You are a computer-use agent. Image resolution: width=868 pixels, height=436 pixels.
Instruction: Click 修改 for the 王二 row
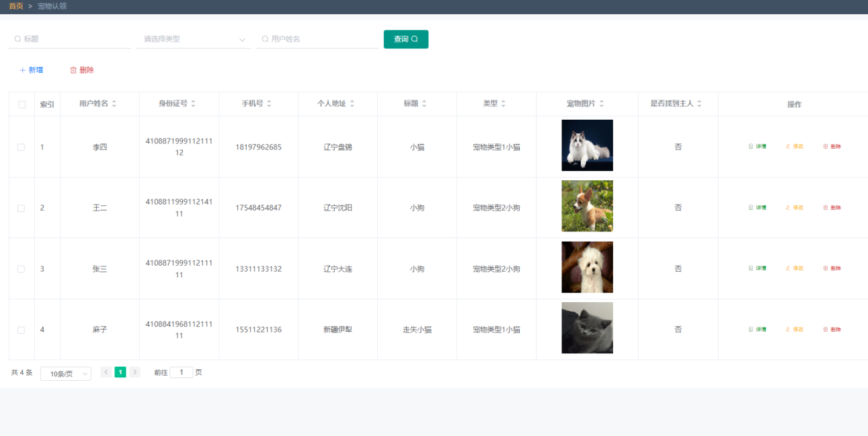(794, 207)
